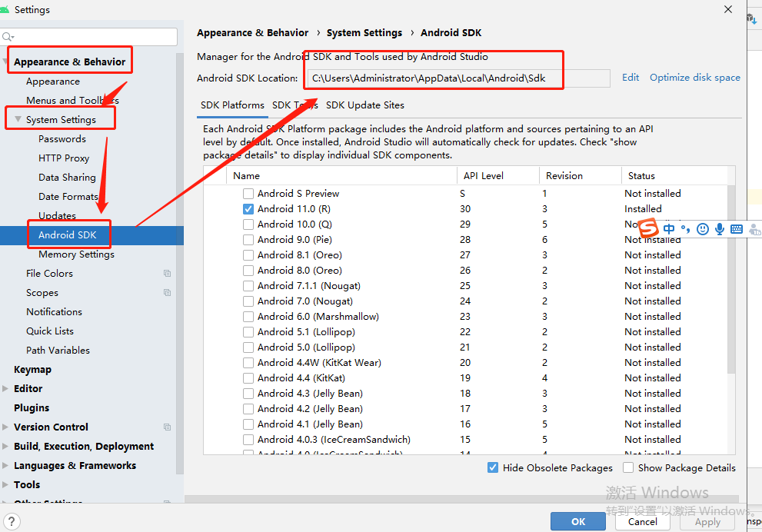Viewport: 762px width, 532px height.
Task: Check the Android 5.1 (Lollipop) checkbox
Action: click(x=248, y=332)
